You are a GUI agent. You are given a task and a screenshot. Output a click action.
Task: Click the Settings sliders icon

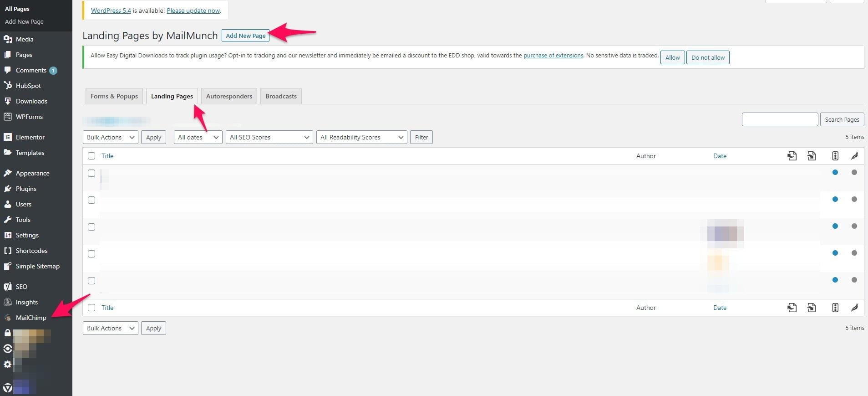8,235
